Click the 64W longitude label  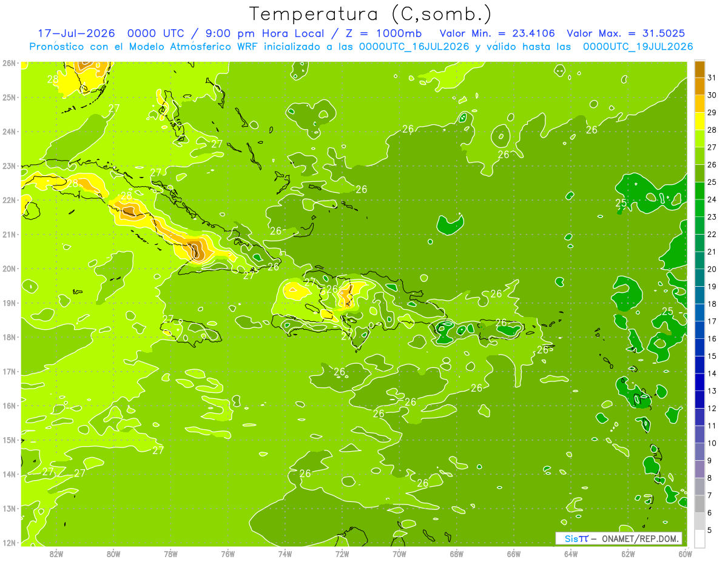tap(571, 554)
